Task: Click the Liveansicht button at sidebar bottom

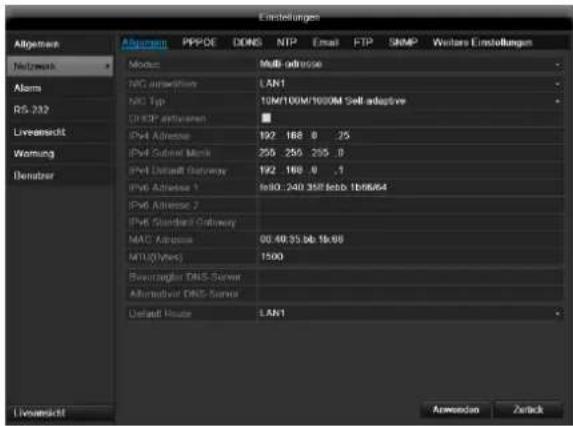Action: [60, 413]
